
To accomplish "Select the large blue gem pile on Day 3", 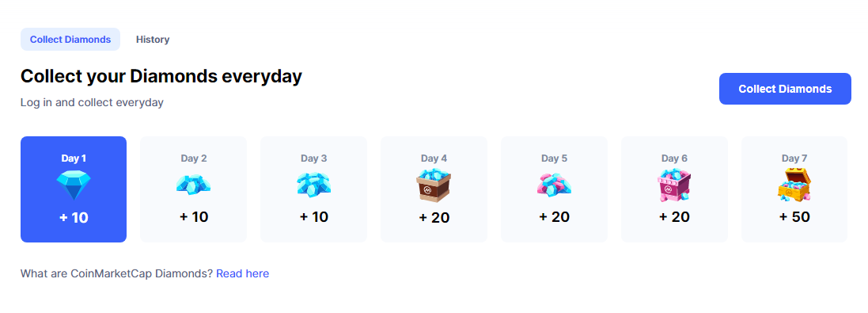I will click(x=313, y=184).
